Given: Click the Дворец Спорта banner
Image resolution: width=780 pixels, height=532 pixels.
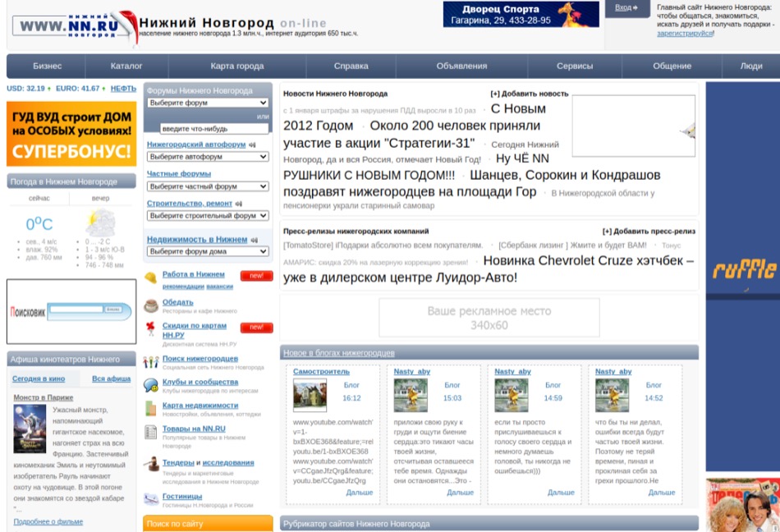Looking at the screenshot, I should coord(521,15).
